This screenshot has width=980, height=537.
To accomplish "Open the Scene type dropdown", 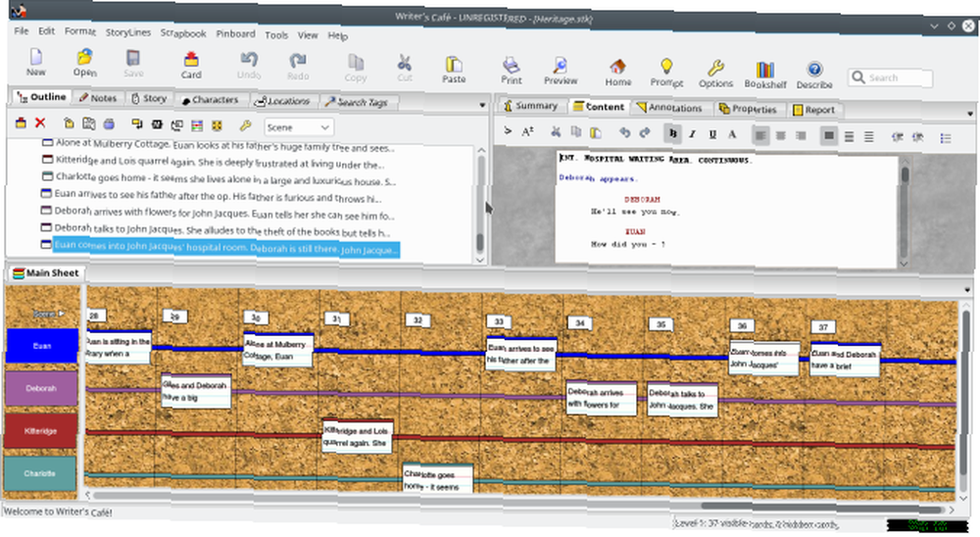I will coord(299,127).
